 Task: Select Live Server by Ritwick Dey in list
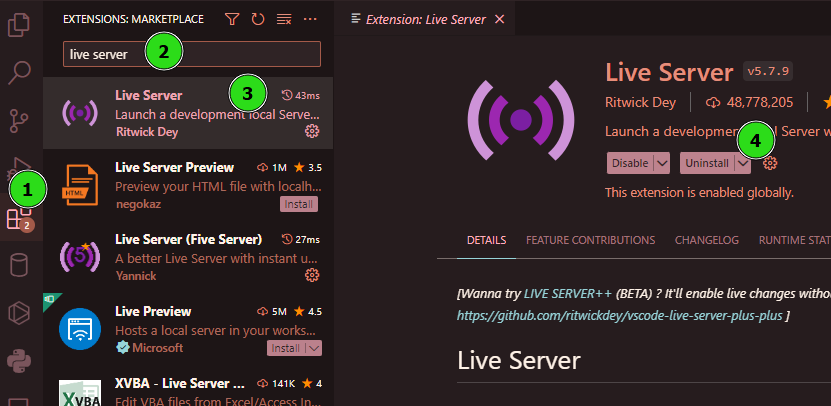coord(188,112)
